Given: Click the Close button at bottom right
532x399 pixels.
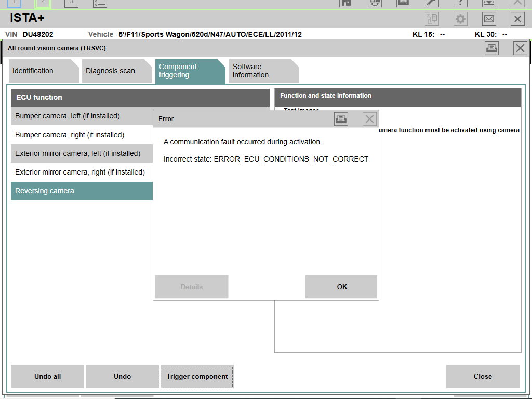Looking at the screenshot, I should (483, 376).
